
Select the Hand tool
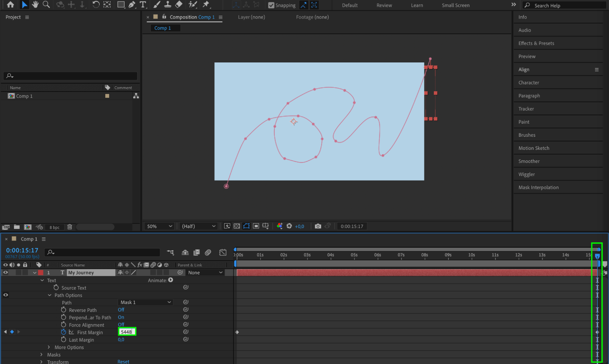pyautogui.click(x=35, y=5)
